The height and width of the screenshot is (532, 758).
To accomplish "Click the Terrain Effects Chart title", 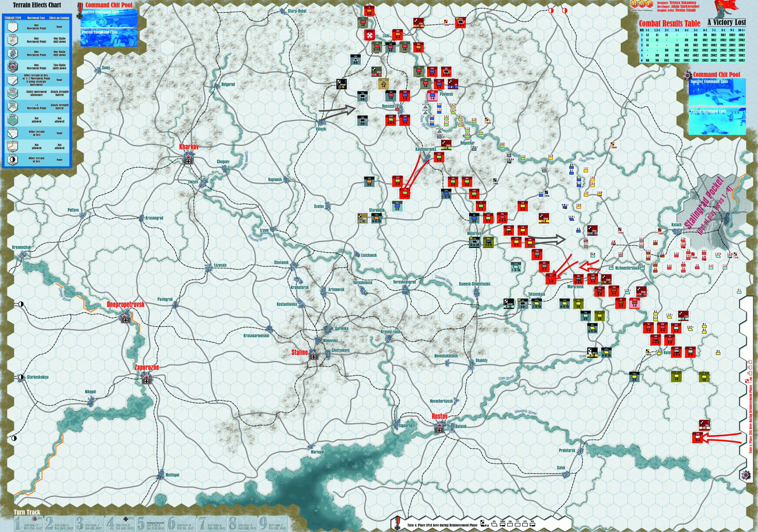I will (x=37, y=5).
